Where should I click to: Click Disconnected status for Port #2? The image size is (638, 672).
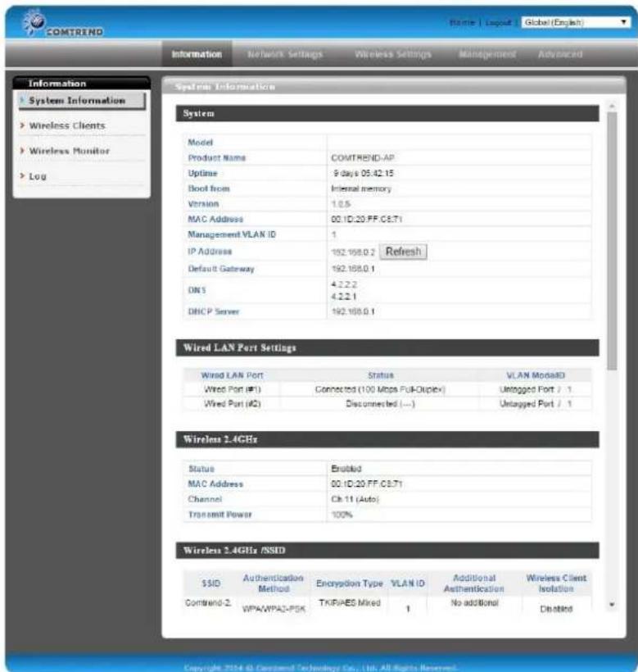click(380, 404)
